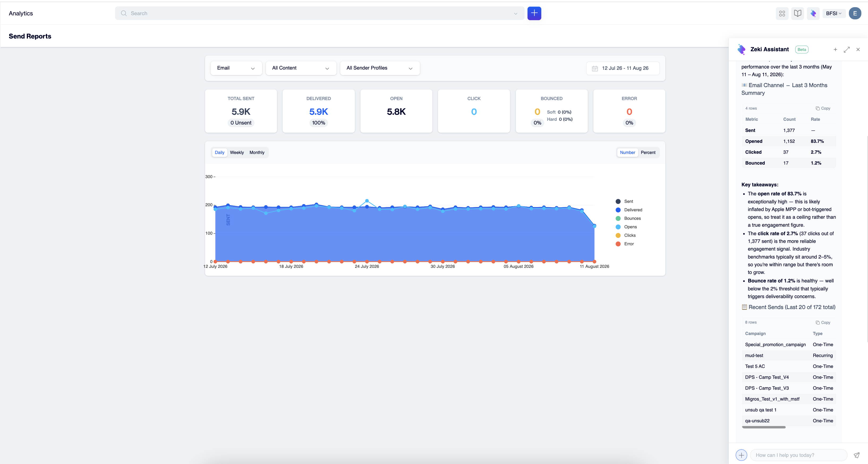
Task: Open the All Sender Profiles dropdown
Action: 379,68
